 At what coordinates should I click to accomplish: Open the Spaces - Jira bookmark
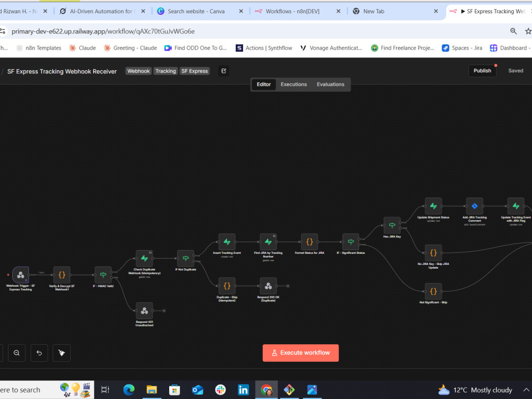462,48
